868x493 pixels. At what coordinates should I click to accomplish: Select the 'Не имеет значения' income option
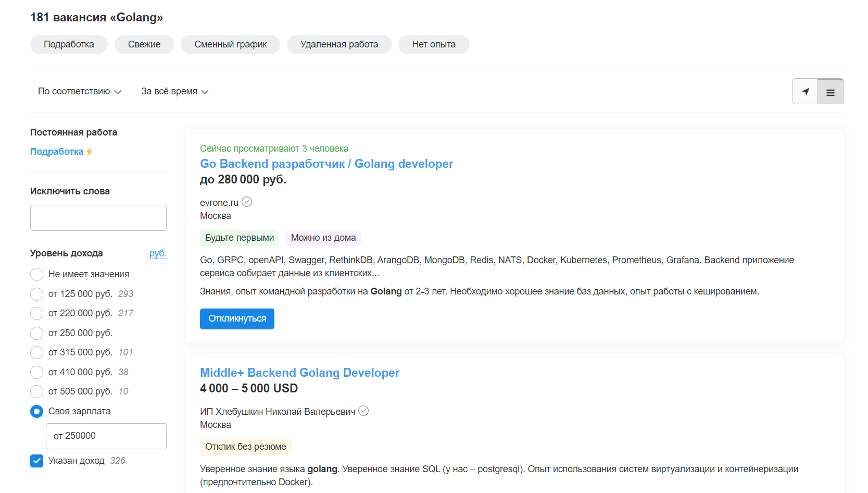tap(36, 274)
